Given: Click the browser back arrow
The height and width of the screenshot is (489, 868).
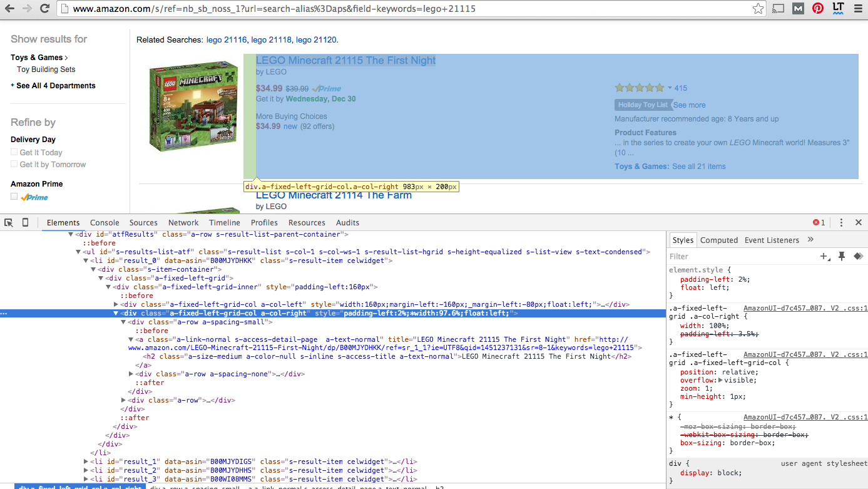Looking at the screenshot, I should click(x=10, y=9).
